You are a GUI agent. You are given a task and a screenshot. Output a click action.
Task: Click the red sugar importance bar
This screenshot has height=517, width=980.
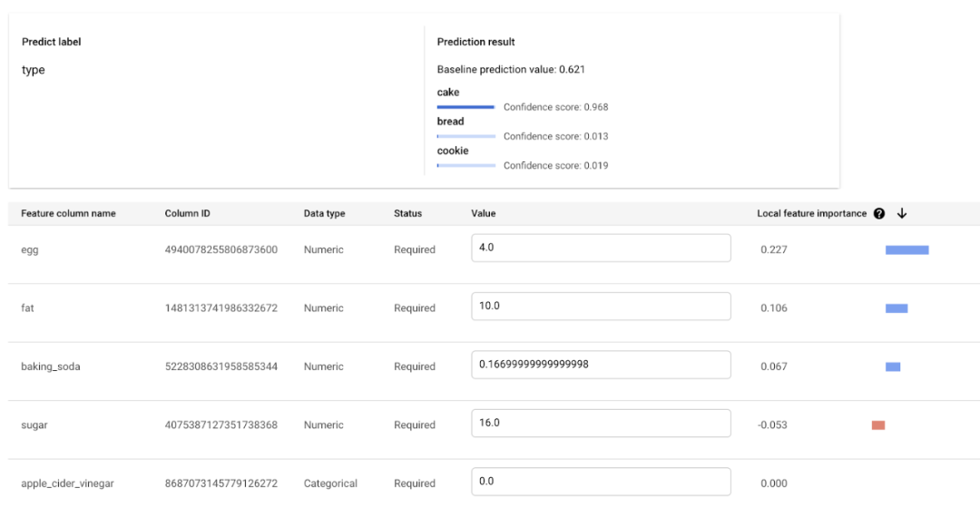(x=878, y=424)
